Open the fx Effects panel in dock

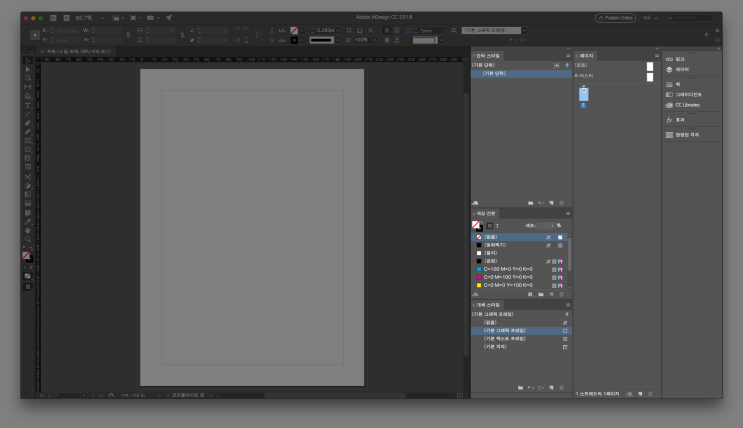[x=675, y=120]
